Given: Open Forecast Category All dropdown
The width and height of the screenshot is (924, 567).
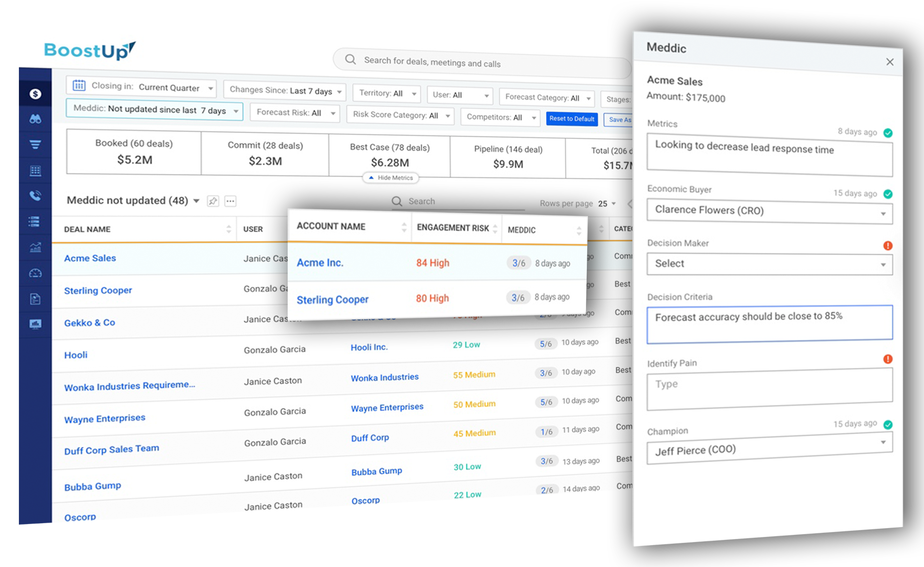Looking at the screenshot, I should coord(547,98).
